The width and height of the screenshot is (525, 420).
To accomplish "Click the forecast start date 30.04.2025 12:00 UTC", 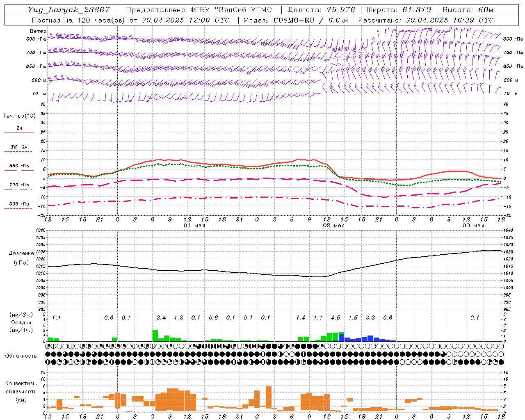I will coord(185,20).
